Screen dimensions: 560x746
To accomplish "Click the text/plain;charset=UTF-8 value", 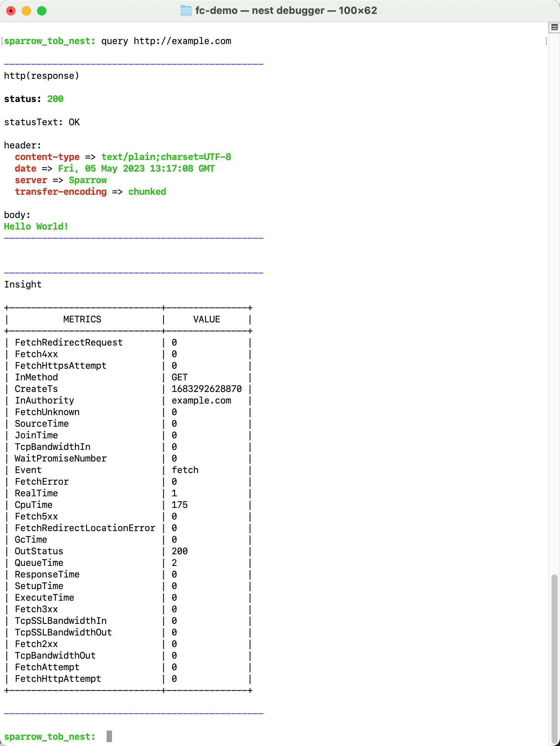I will click(166, 157).
